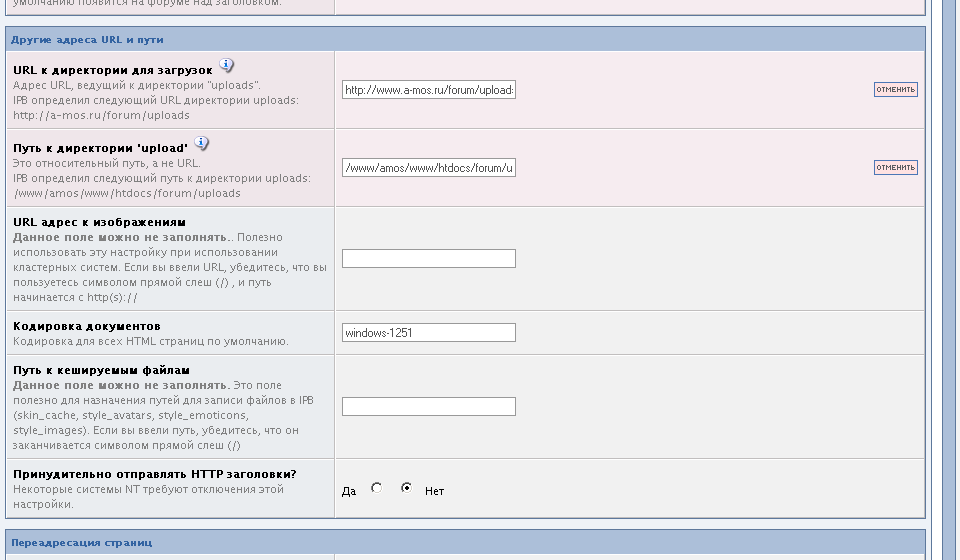Click 'Принудительно отправлять HTTP заголовки?' label
The width and height of the screenshot is (960, 560).
[x=155, y=474]
